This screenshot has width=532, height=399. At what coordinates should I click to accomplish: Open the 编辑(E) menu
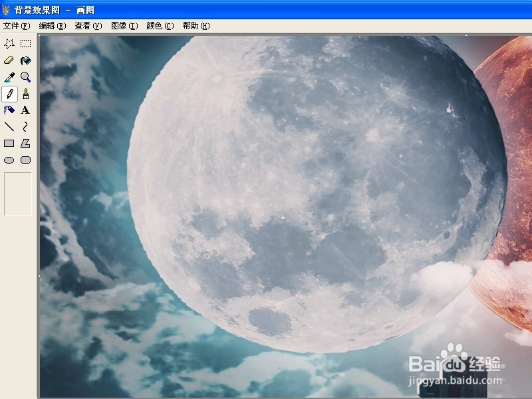click(x=53, y=26)
